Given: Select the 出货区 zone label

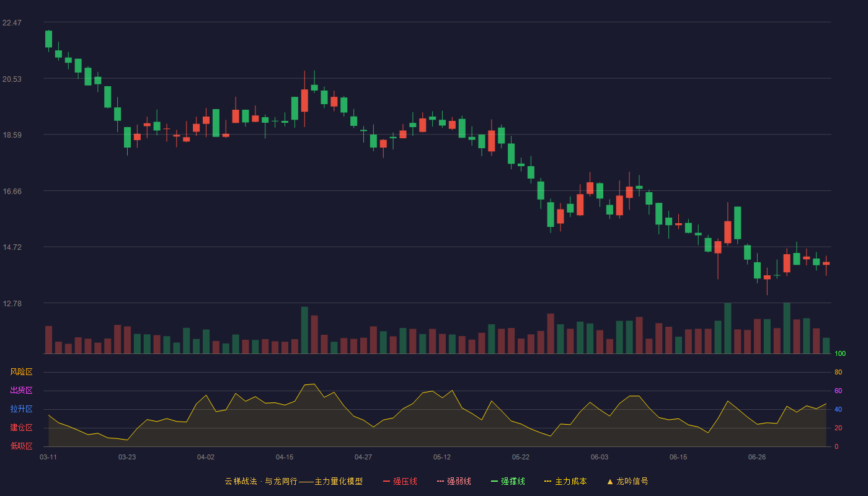Looking at the screenshot, I should click(x=21, y=391).
